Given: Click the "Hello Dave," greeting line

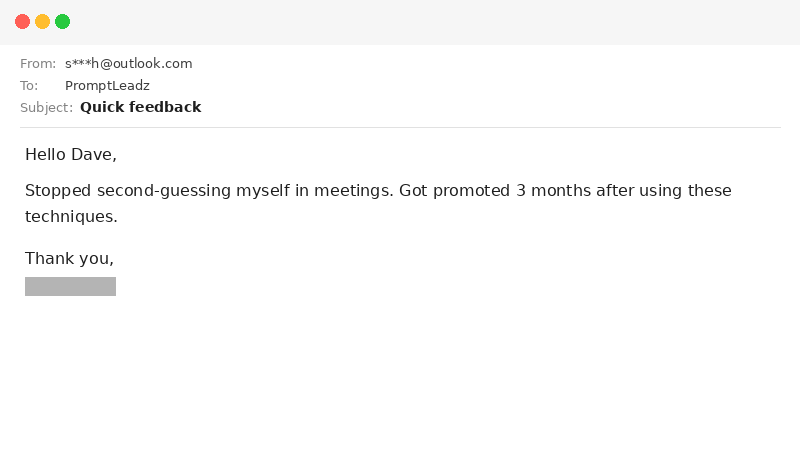Looking at the screenshot, I should [71, 155].
